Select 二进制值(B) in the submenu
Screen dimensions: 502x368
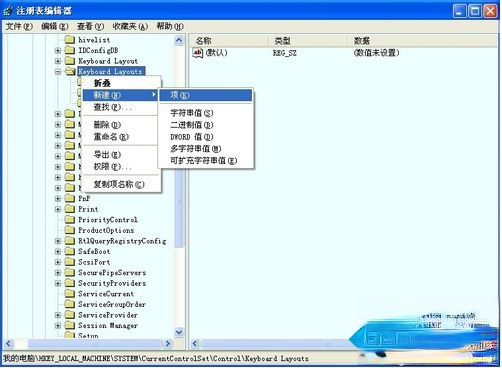click(x=206, y=125)
